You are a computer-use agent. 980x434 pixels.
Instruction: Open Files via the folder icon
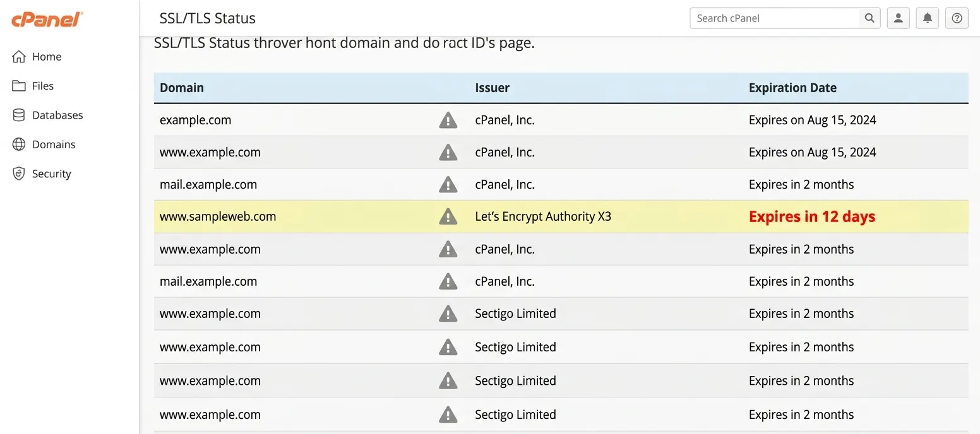click(19, 86)
